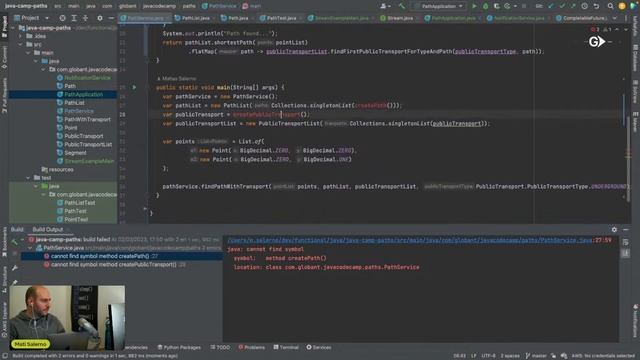Collapse the test folder in project tree

pos(28,178)
